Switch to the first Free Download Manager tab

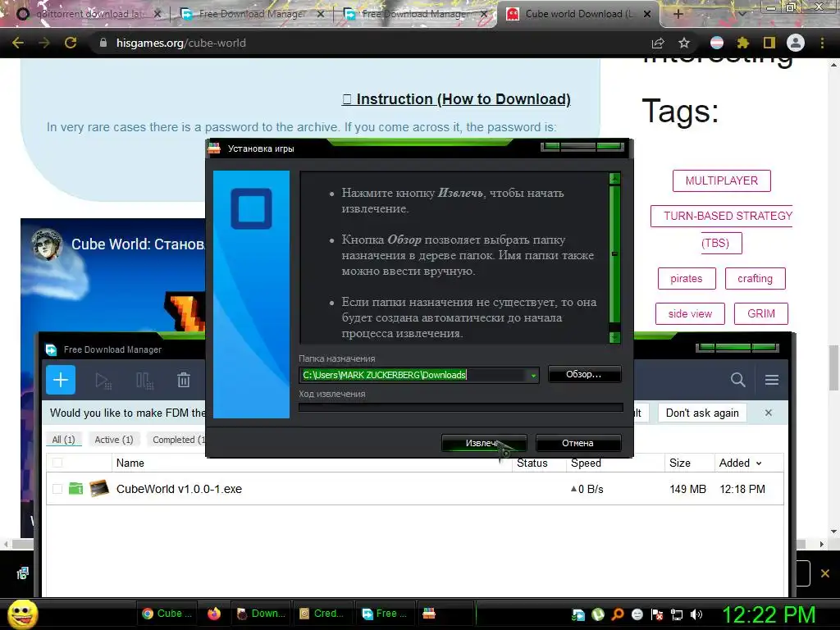tap(252, 14)
